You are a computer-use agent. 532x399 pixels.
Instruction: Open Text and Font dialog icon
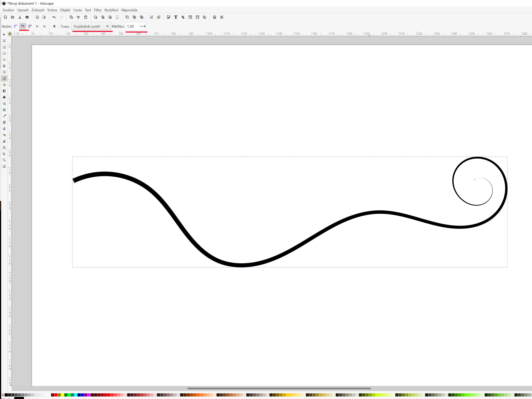pyautogui.click(x=176, y=17)
